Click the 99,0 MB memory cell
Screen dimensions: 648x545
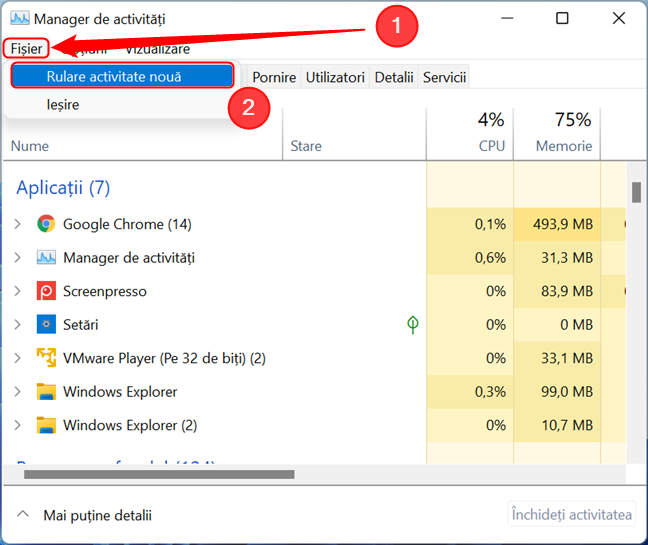click(557, 391)
